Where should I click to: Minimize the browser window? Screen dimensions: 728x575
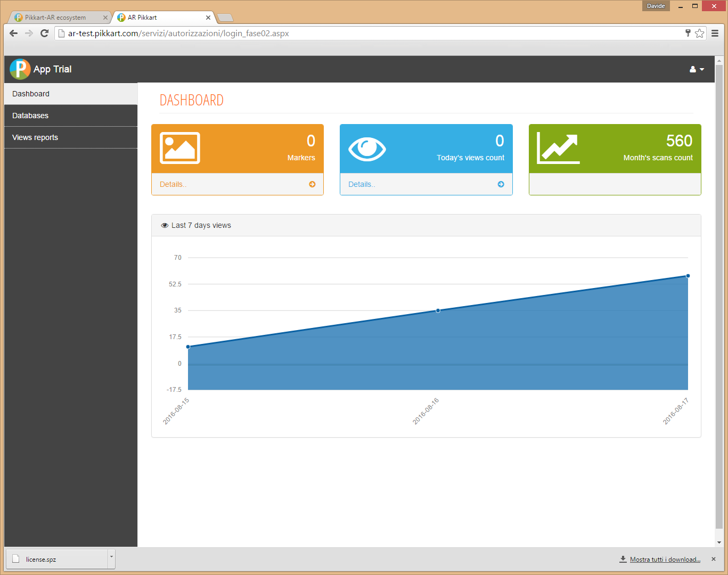(x=681, y=6)
